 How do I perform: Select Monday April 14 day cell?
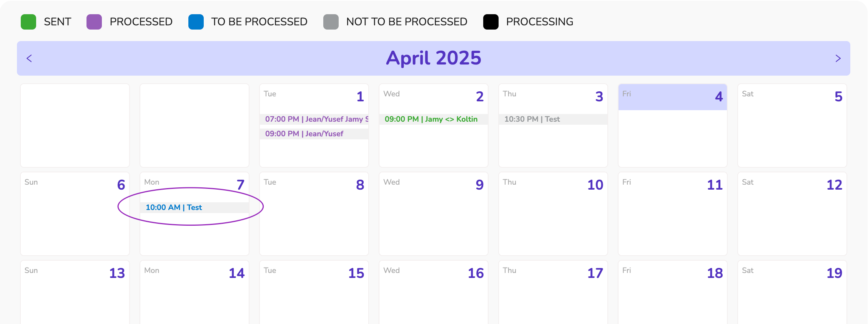click(195, 296)
